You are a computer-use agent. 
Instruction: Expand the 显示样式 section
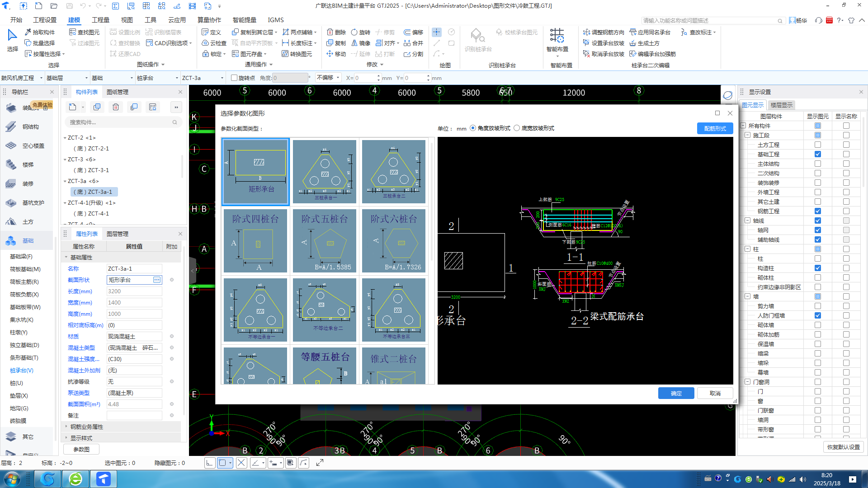66,438
